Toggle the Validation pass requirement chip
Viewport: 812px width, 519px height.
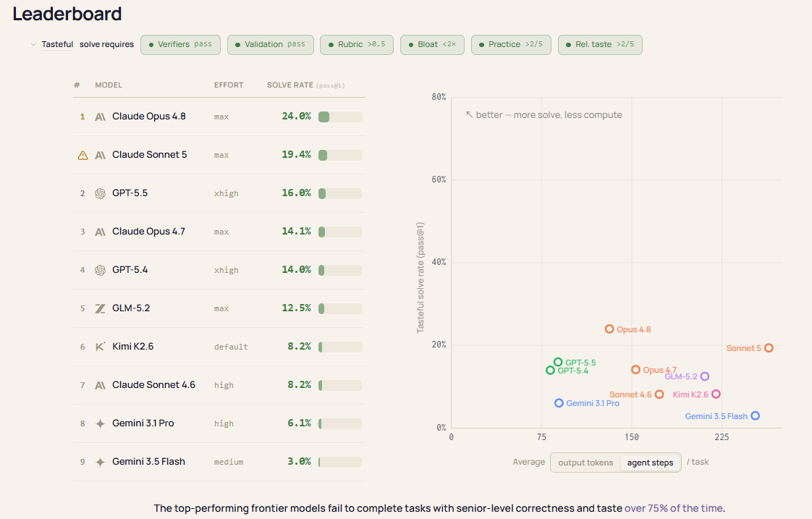(271, 45)
